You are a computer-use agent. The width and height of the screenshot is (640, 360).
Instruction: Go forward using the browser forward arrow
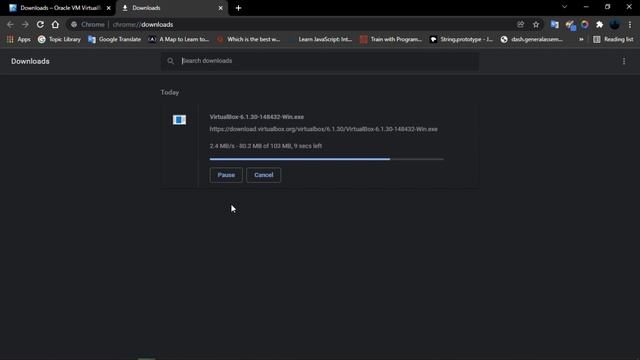(x=25, y=24)
